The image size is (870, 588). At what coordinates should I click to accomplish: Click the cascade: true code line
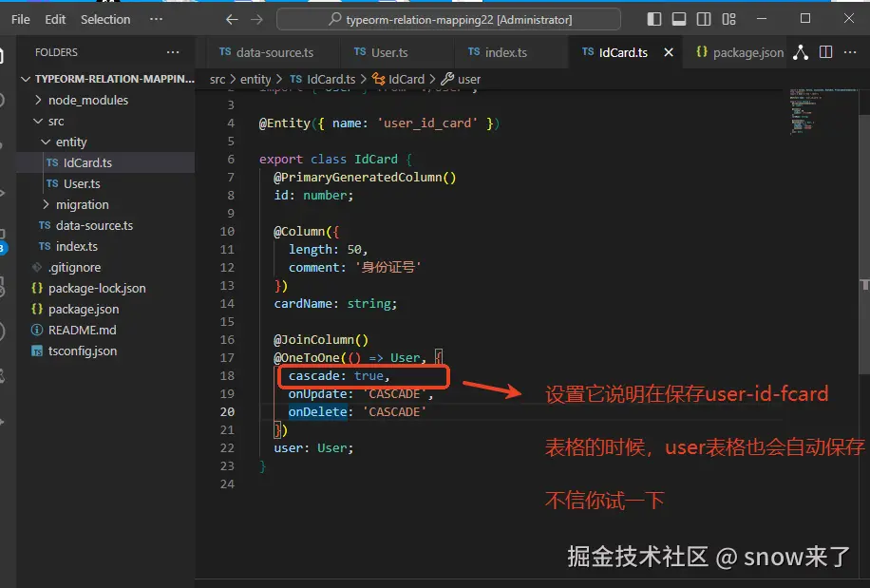click(x=339, y=375)
